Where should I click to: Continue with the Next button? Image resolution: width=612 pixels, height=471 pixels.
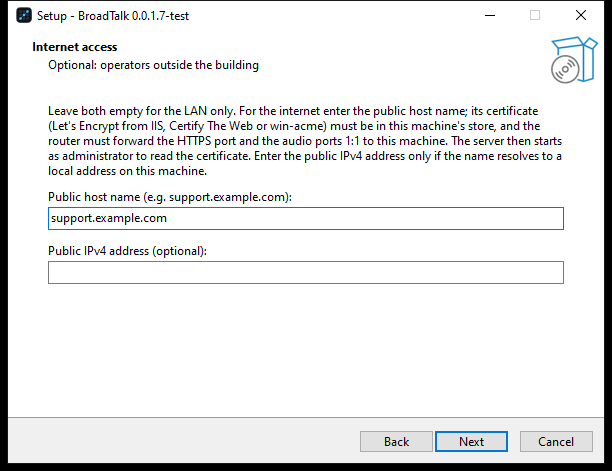point(471,441)
